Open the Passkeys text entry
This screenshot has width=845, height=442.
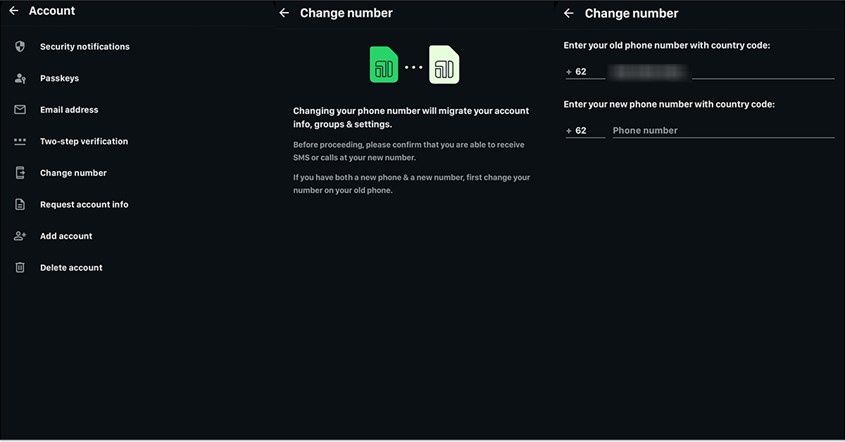coord(59,78)
